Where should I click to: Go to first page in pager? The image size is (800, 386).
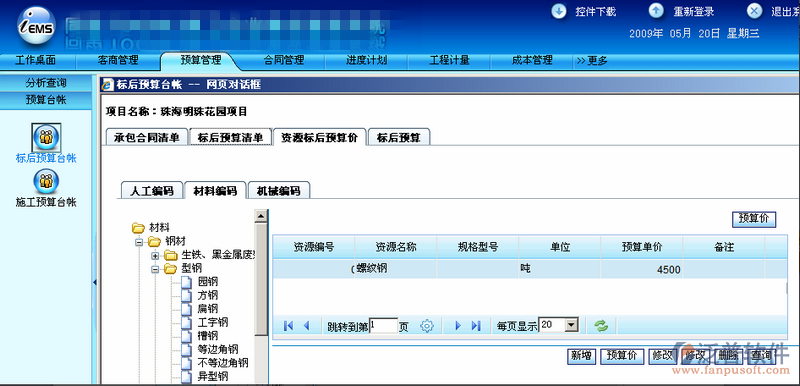tap(288, 326)
